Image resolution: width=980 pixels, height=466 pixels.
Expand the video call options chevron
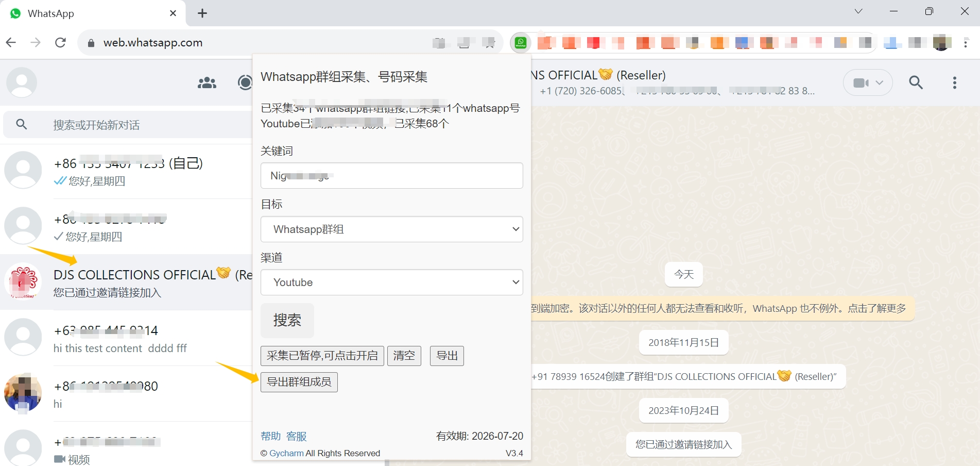[880, 82]
